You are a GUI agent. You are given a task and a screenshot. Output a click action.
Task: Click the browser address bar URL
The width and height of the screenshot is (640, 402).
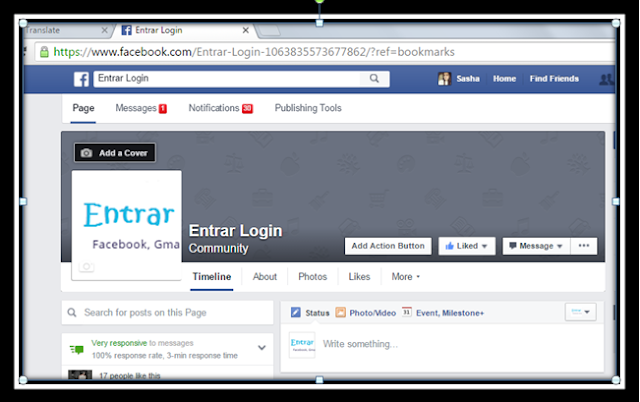coord(254,52)
